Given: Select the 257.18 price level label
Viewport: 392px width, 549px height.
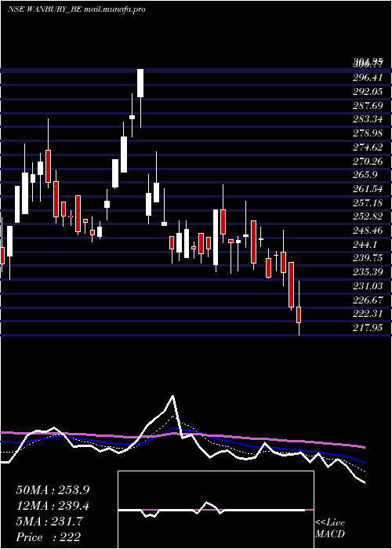Looking at the screenshot, I should (x=368, y=202).
